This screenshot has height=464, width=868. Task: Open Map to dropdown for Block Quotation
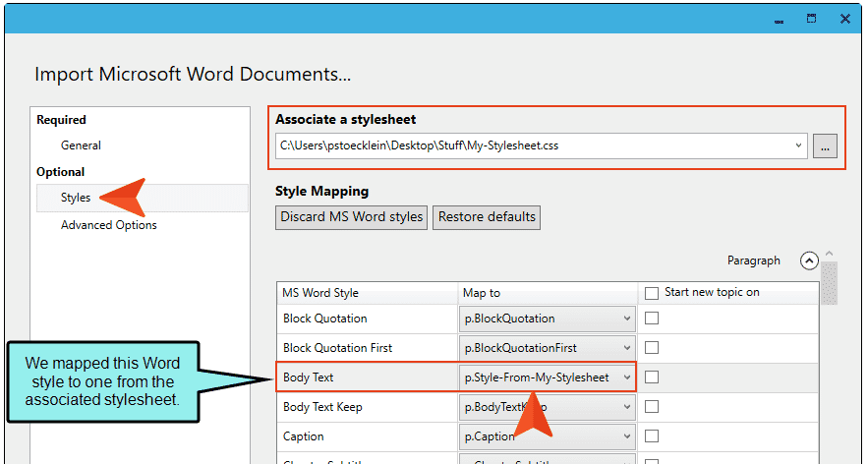547,319
